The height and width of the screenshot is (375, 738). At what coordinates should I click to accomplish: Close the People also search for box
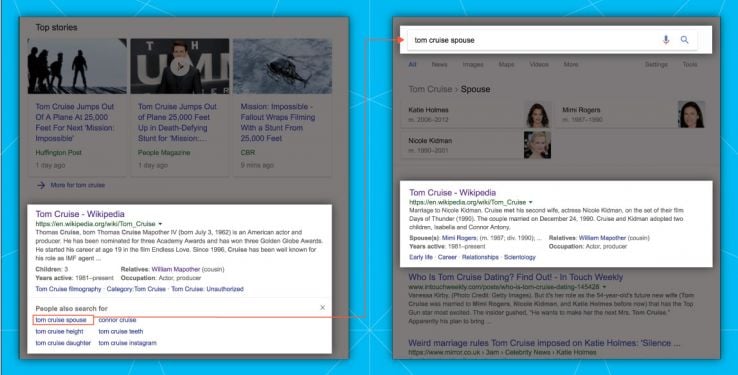click(322, 307)
